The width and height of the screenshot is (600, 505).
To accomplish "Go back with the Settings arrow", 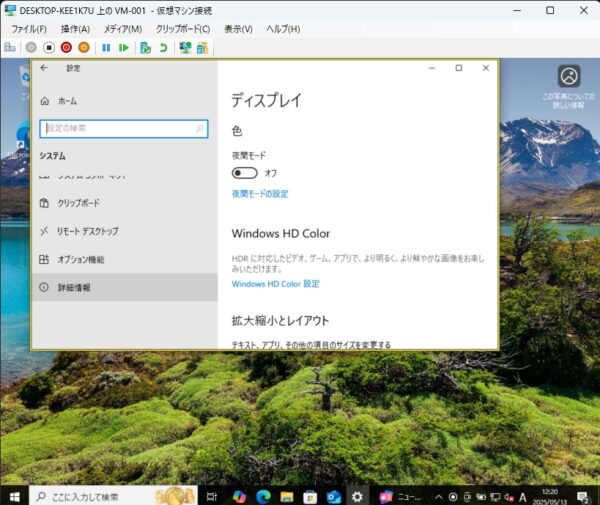I will coord(44,68).
